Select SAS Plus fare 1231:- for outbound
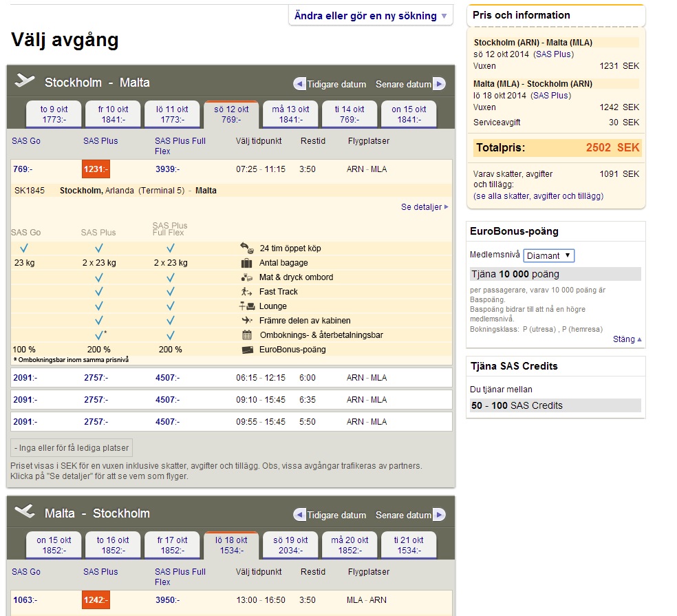The width and height of the screenshot is (677, 616). (x=96, y=169)
